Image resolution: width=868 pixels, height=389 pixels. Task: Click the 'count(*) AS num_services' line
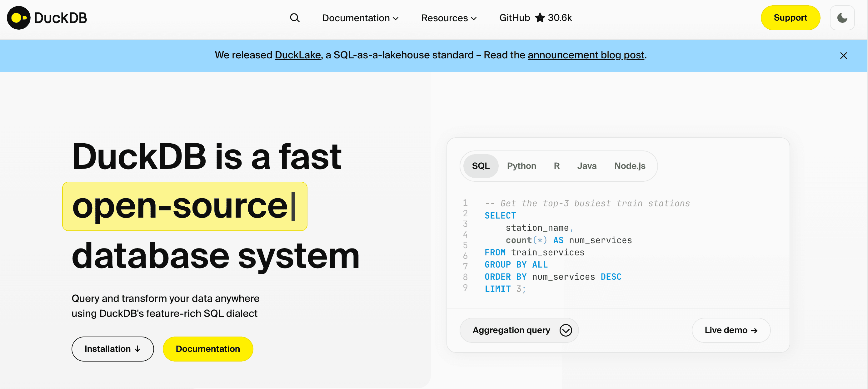pyautogui.click(x=568, y=240)
